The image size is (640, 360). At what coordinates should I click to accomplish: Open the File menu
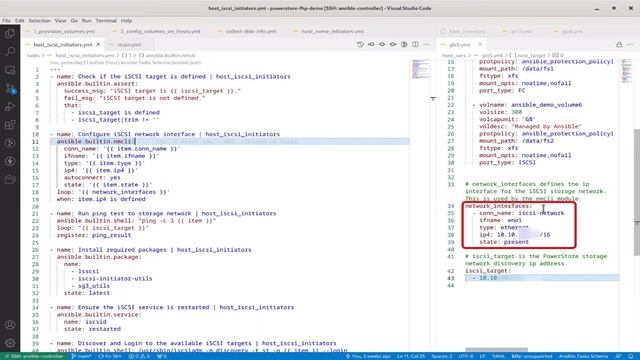pyautogui.click(x=6, y=20)
